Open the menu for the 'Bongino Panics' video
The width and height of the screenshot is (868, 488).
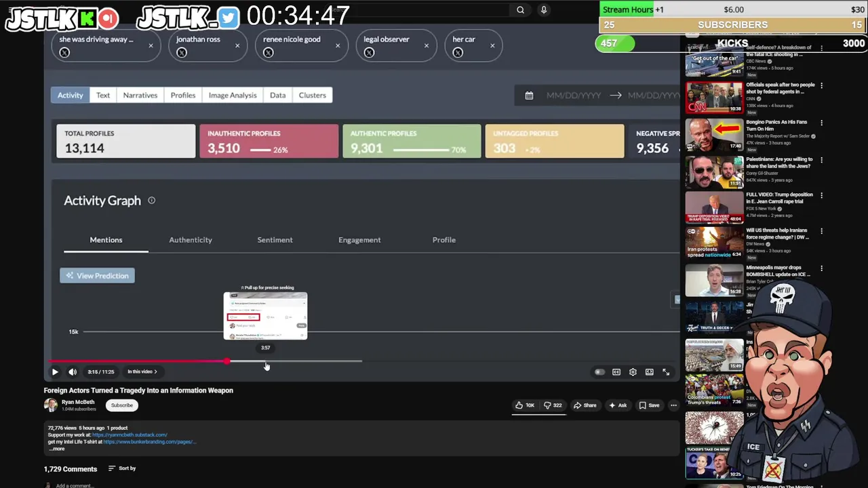(x=821, y=123)
